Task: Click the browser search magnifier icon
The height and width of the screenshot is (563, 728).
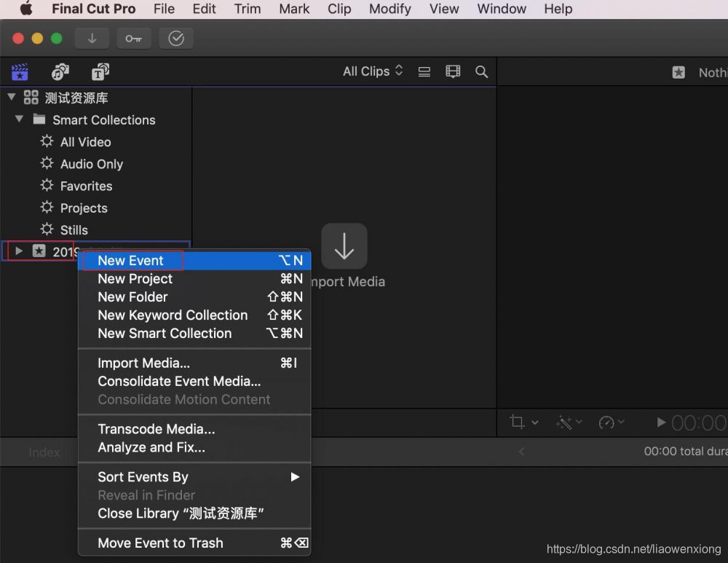Action: tap(481, 71)
